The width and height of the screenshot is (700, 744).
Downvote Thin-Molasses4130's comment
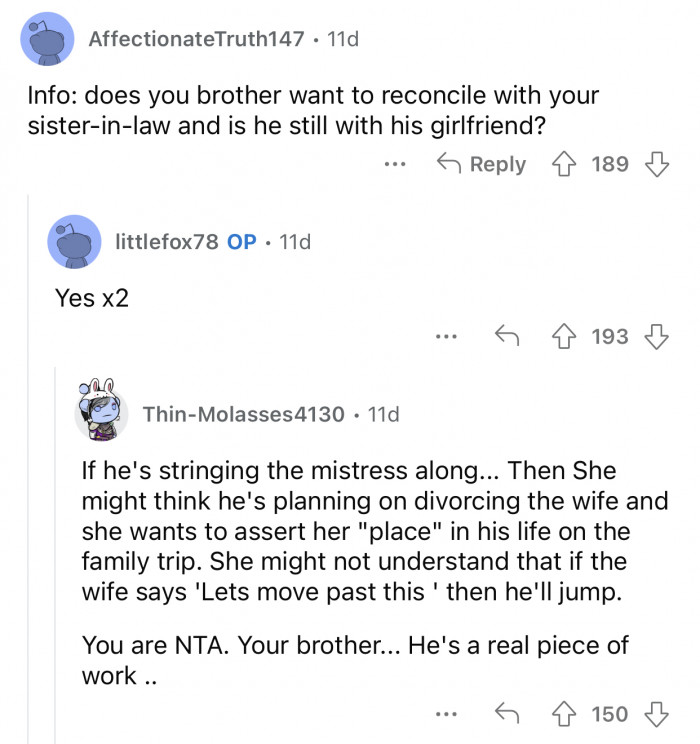coord(656,714)
